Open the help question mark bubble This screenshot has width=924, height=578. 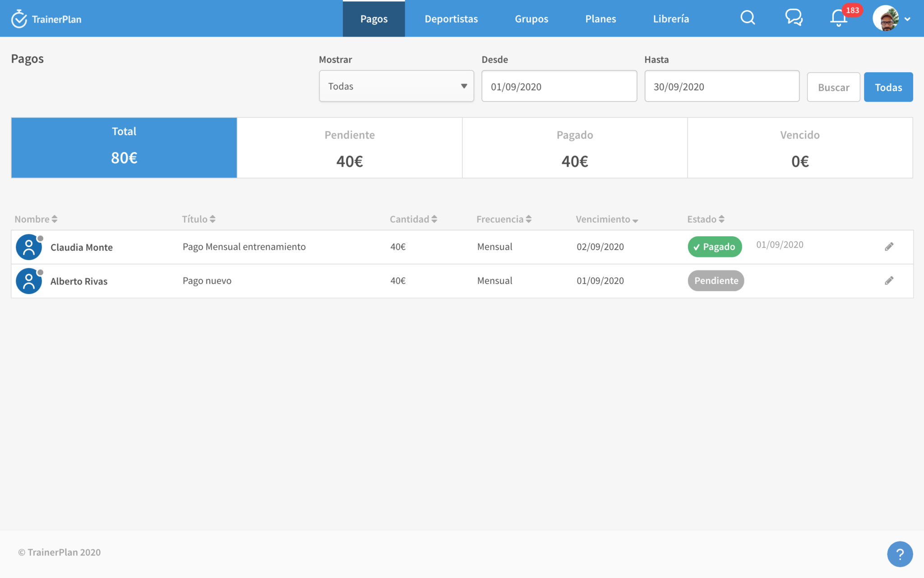(x=900, y=554)
